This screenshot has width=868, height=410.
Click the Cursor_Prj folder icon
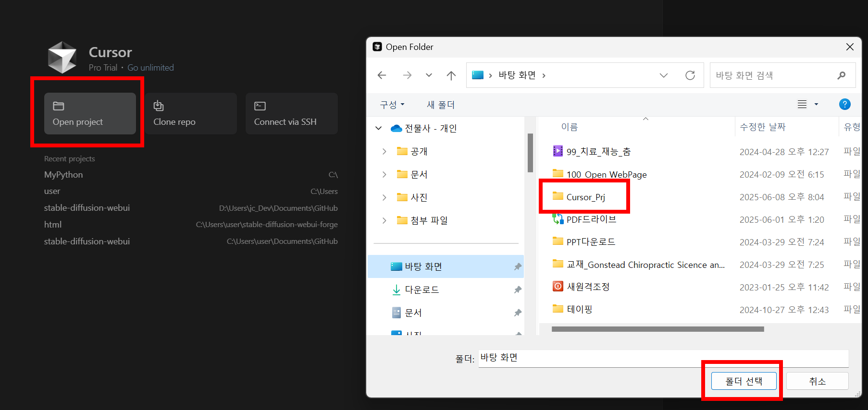click(x=558, y=196)
